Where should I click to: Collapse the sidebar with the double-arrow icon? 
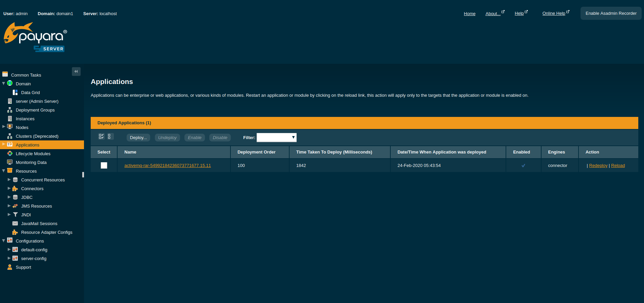(76, 72)
